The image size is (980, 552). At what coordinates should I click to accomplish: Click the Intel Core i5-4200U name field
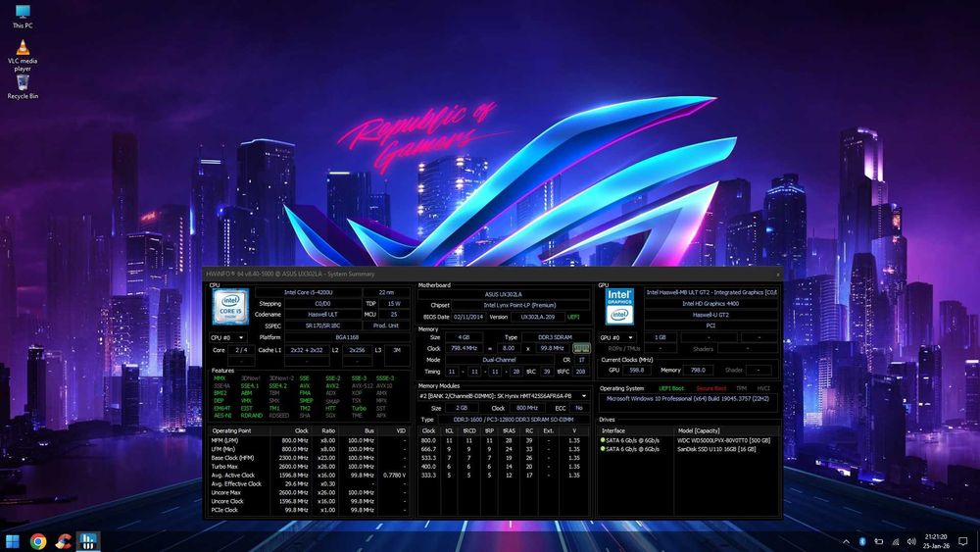(308, 292)
